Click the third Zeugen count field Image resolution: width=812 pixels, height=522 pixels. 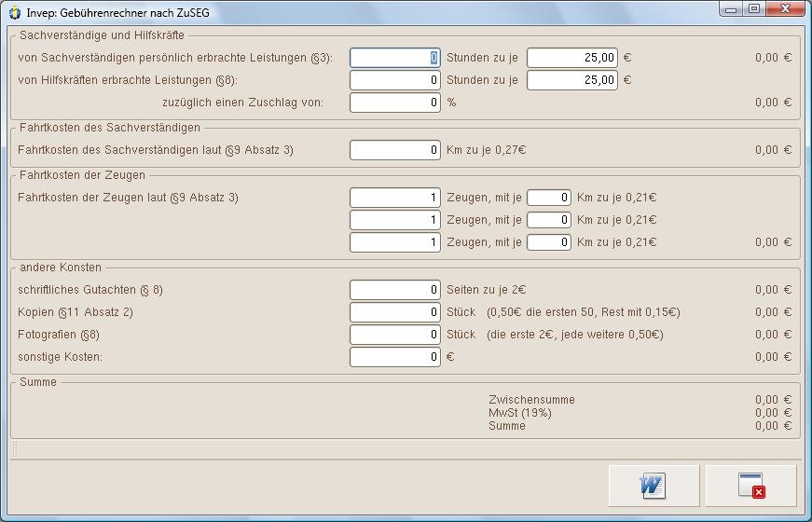[395, 242]
